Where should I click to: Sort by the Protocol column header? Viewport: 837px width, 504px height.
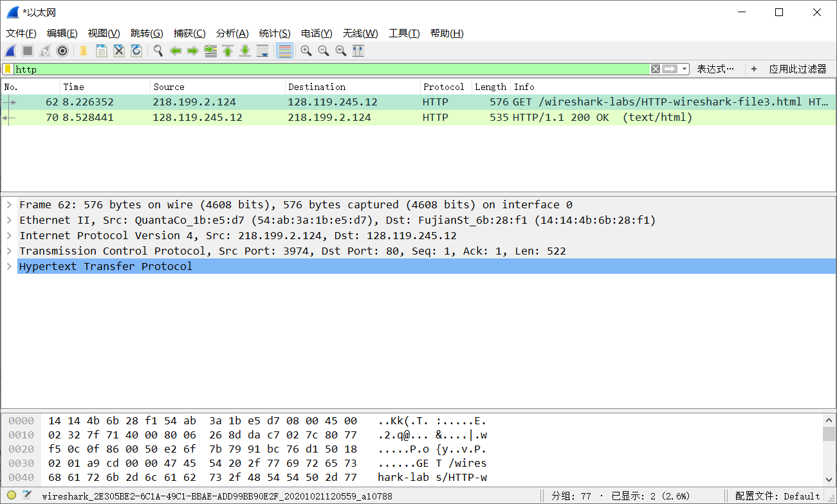(x=446, y=87)
